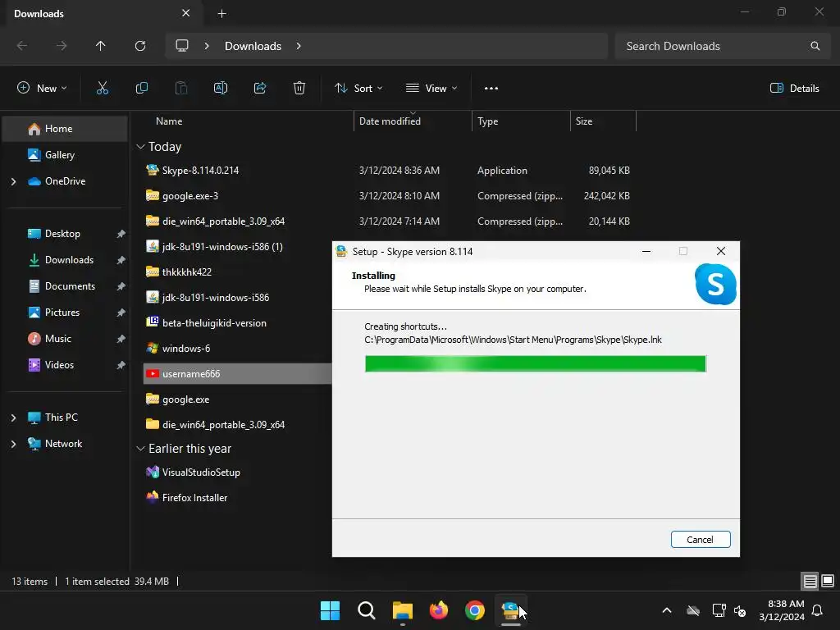840x630 pixels.
Task: Open Home in the navigation pane
Action: (65, 129)
